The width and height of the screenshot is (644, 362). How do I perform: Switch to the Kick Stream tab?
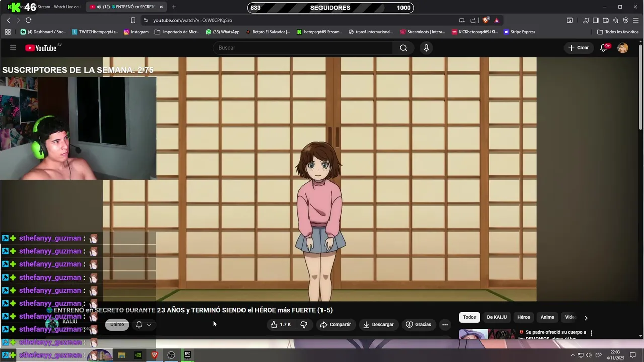pos(43,7)
